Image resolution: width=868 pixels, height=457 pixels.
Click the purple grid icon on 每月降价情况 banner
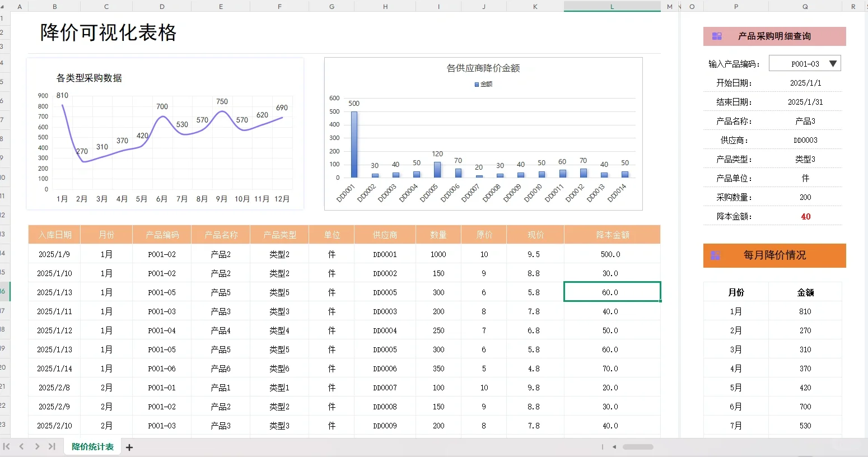717,255
